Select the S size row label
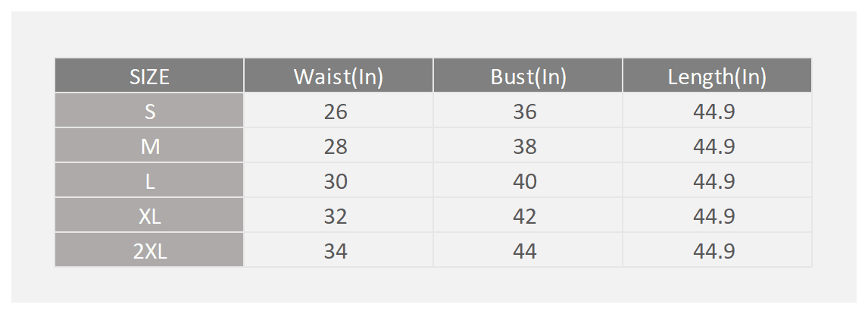This screenshot has width=868, height=314. [x=149, y=111]
